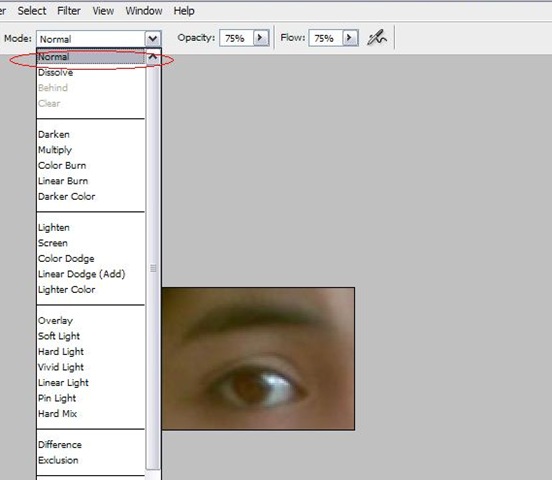Open the Filter menu
This screenshot has width=552, height=480.
tap(69, 11)
